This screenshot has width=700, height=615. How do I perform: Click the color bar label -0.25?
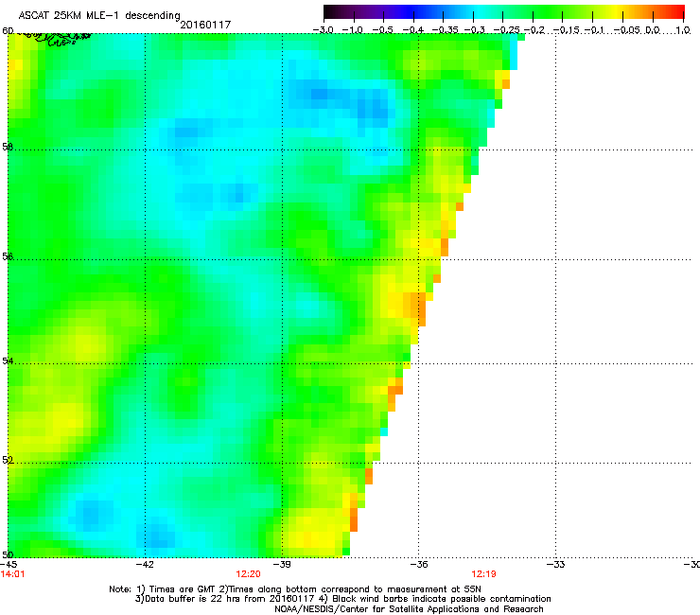pyautogui.click(x=506, y=30)
